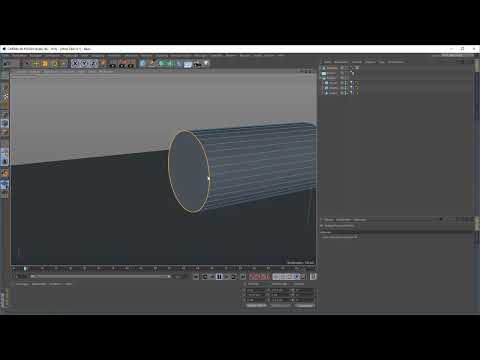
Task: Toggle the Autokeying button
Action: click(260, 276)
